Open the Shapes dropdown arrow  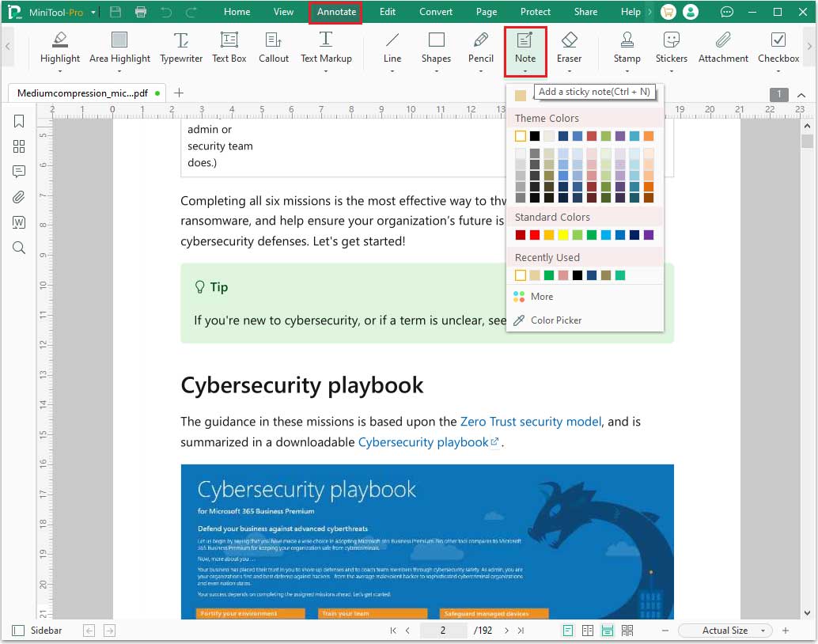pos(436,70)
